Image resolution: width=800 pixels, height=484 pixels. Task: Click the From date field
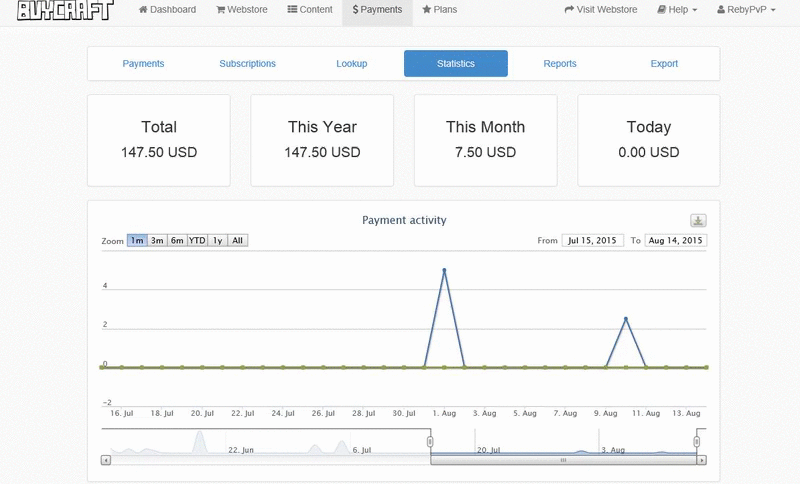coord(593,241)
